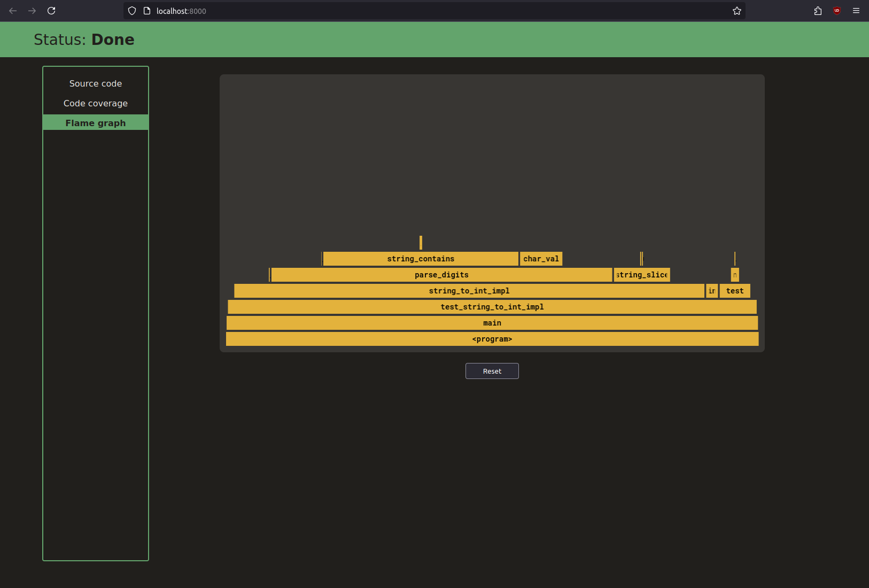Select the <program> root flame bar
This screenshot has height=588, width=869.
492,339
